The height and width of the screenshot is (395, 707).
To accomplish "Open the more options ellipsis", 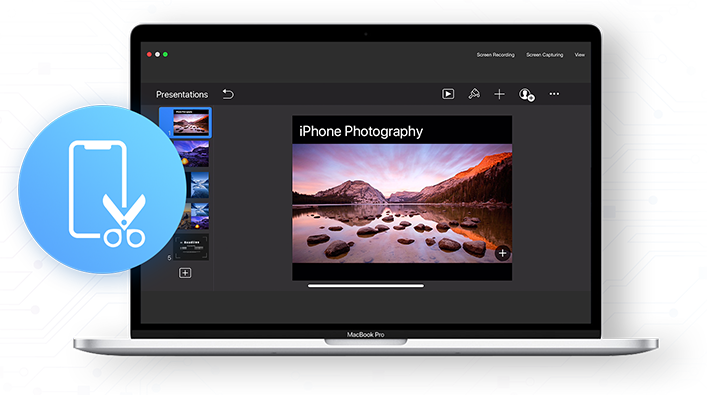I will (x=554, y=94).
